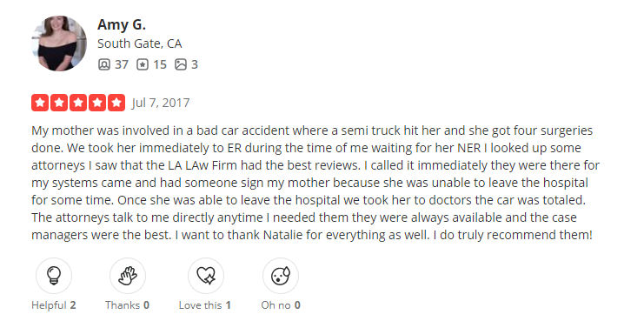Viewport: 644px width, 321px height.
Task: Click the Thanks clapping hands icon
Action: click(x=127, y=276)
